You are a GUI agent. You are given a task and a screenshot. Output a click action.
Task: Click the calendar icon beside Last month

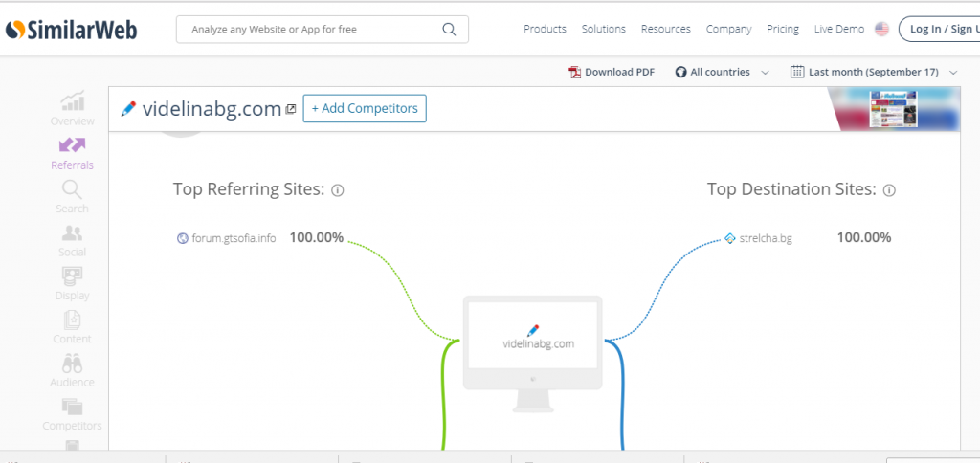click(797, 72)
